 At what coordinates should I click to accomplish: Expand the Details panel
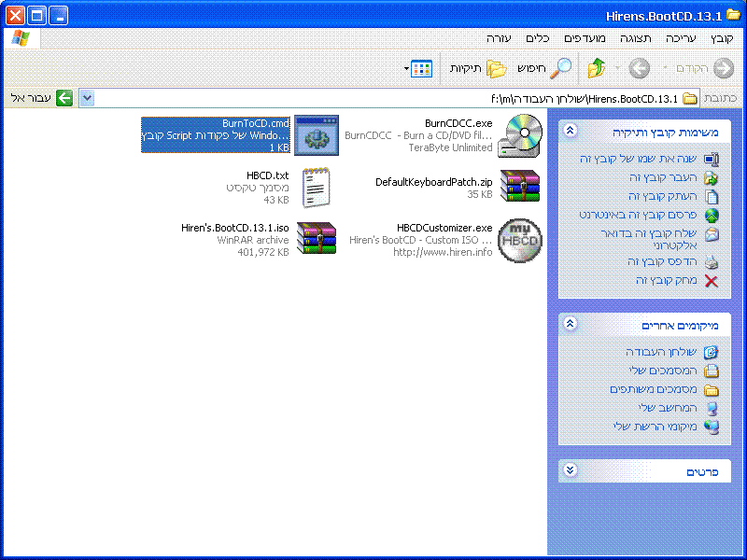(x=571, y=470)
